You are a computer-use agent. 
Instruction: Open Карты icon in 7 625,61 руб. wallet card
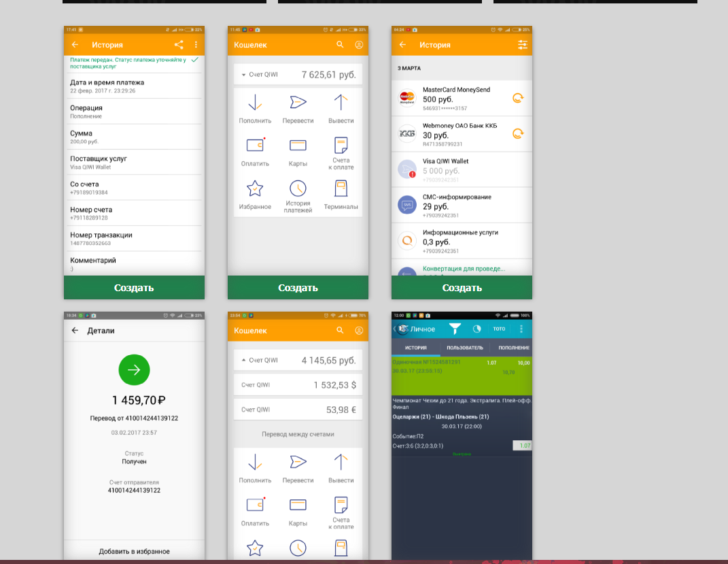coord(298,145)
